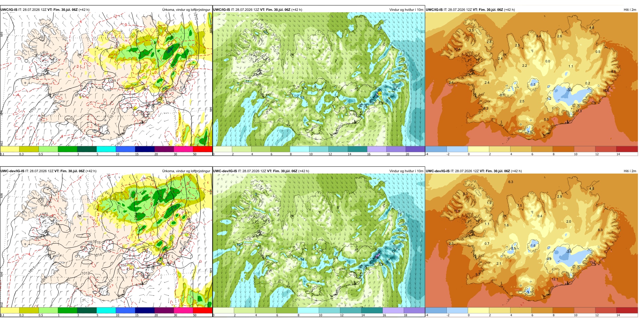Click the cyan 5–10 swatch in UWC/IG-IS precipitation legend

click(106, 149)
